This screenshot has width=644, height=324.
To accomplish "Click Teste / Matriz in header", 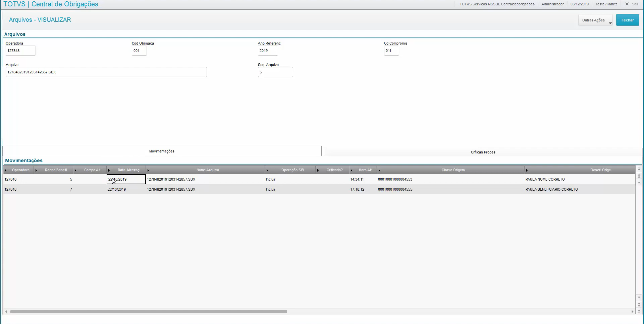I will (606, 4).
